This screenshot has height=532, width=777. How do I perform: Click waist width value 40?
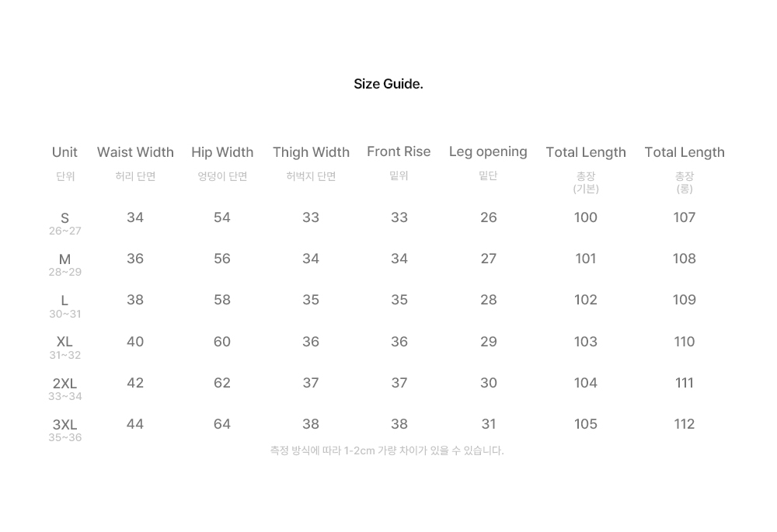(x=134, y=342)
